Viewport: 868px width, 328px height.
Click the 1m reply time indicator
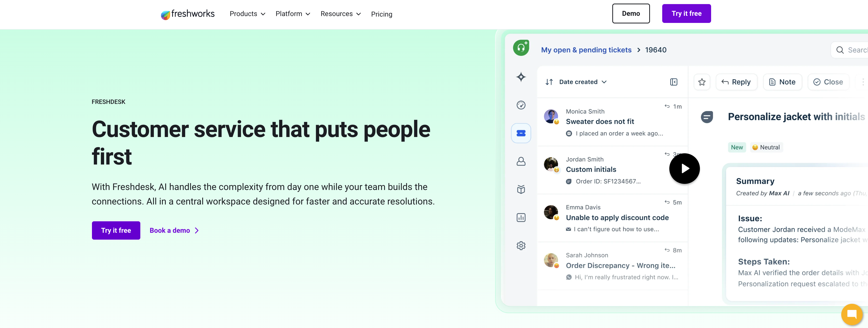(x=673, y=106)
